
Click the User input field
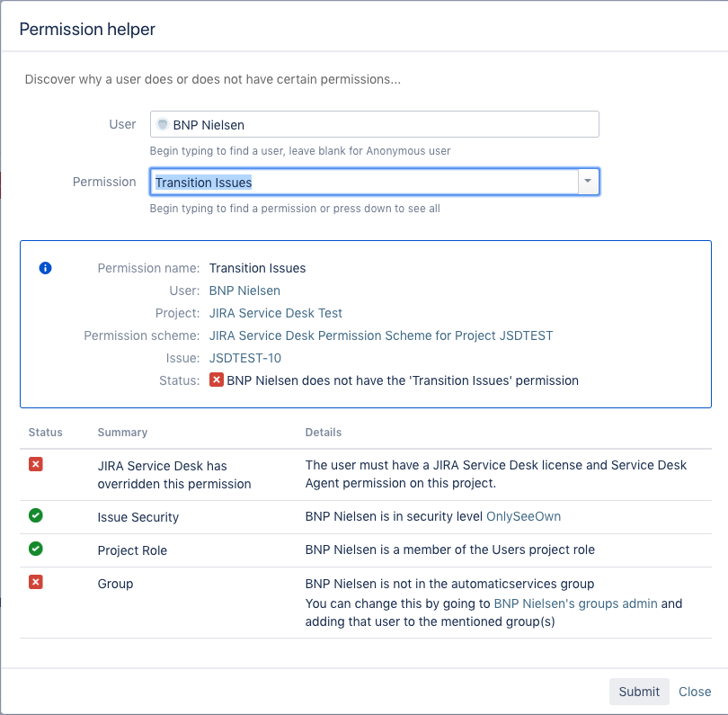375,124
